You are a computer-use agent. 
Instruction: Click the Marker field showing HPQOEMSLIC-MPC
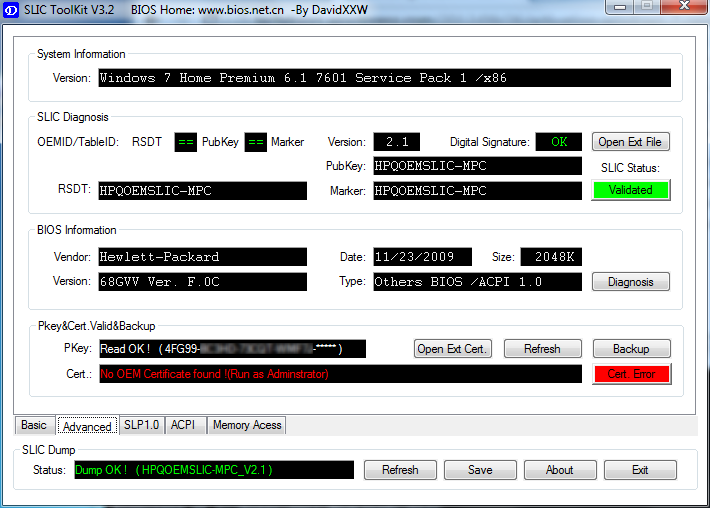coord(477,191)
